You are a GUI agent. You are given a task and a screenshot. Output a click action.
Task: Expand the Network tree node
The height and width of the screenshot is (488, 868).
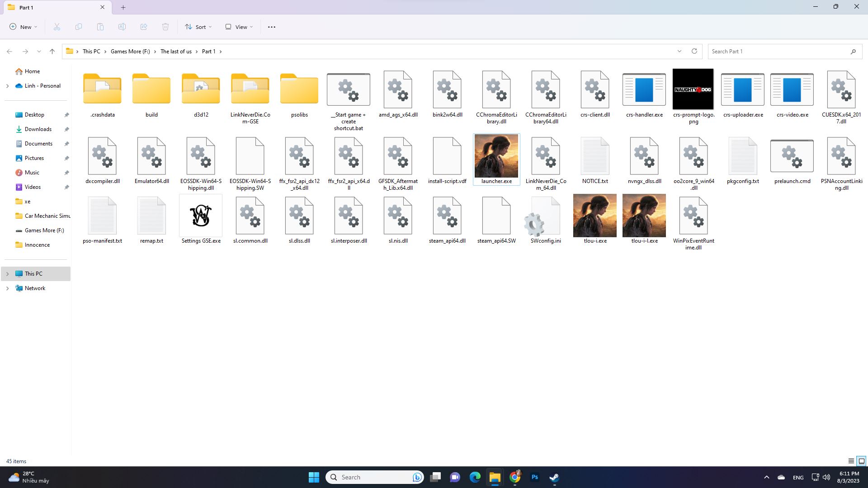pos(7,288)
